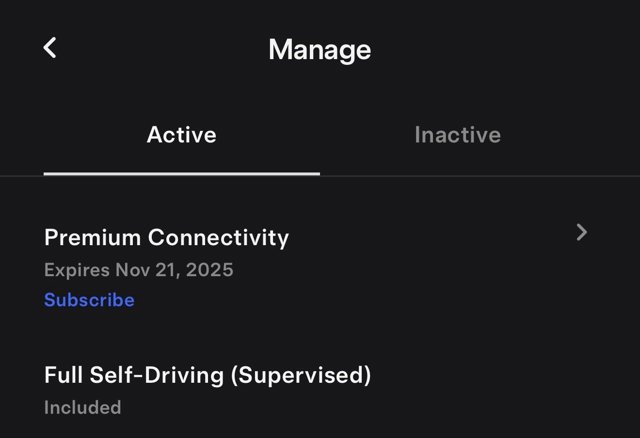Open the Premium Connectivity entry
The image size is (640, 438).
[x=166, y=238]
